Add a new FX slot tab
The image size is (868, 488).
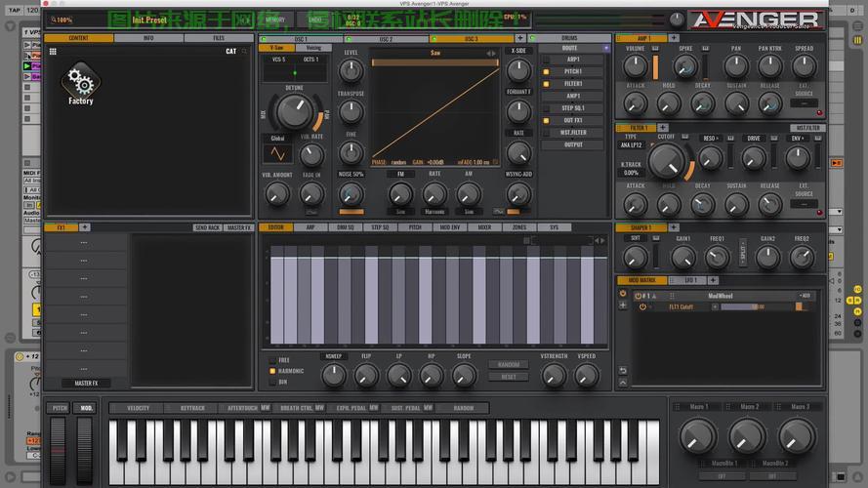(x=85, y=227)
